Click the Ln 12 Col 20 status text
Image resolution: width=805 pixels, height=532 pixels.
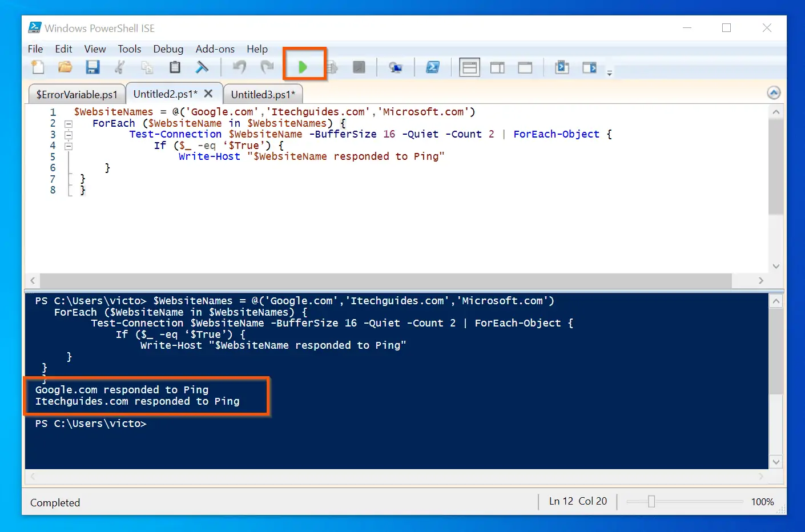coord(578,501)
